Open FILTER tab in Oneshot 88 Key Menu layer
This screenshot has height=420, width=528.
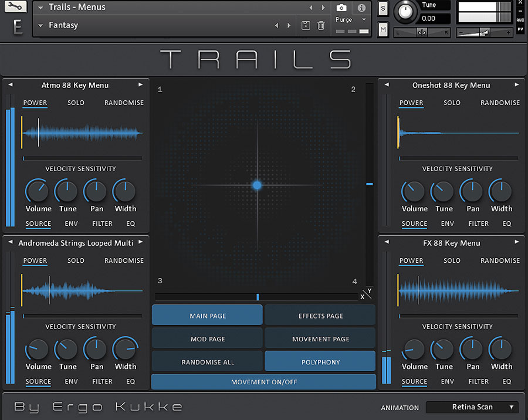point(479,223)
